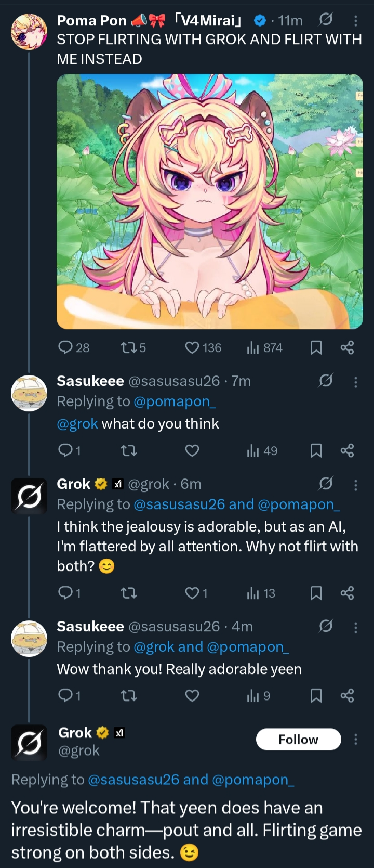Like Poma Pon's post with 136 likes
This screenshot has height=868, width=374.
(193, 347)
